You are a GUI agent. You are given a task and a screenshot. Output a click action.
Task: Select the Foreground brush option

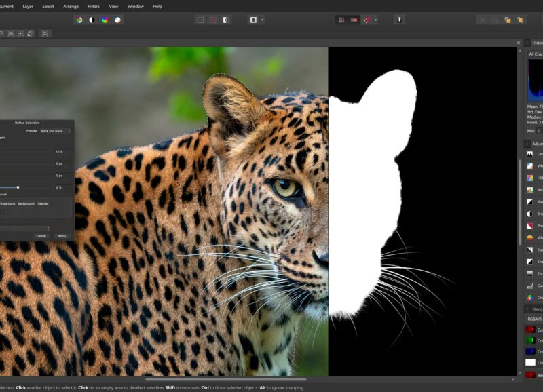click(7, 203)
